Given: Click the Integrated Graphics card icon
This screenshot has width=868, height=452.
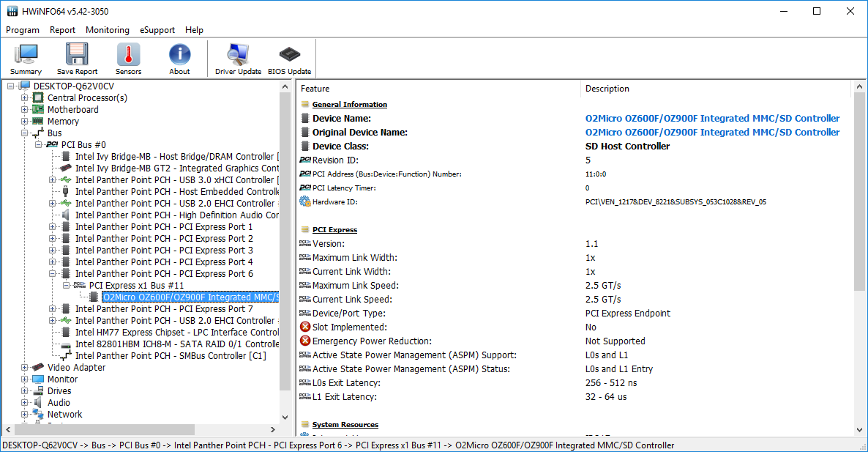Looking at the screenshot, I should click(x=66, y=168).
